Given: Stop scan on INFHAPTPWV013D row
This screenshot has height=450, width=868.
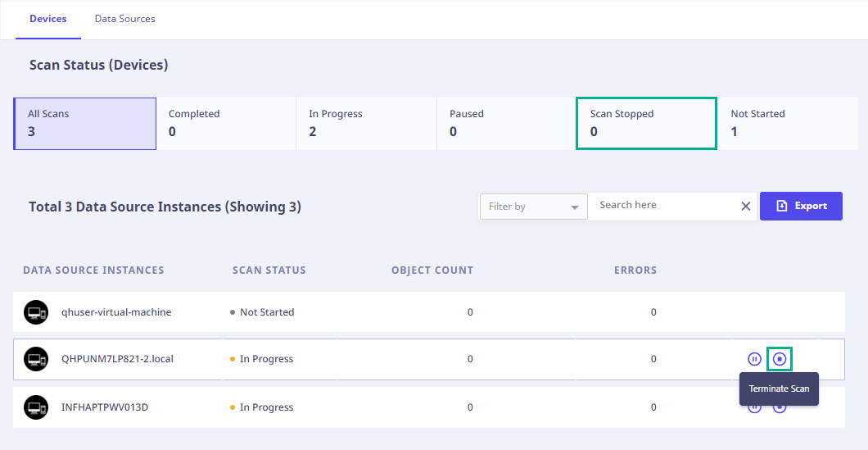Looking at the screenshot, I should (x=780, y=408).
